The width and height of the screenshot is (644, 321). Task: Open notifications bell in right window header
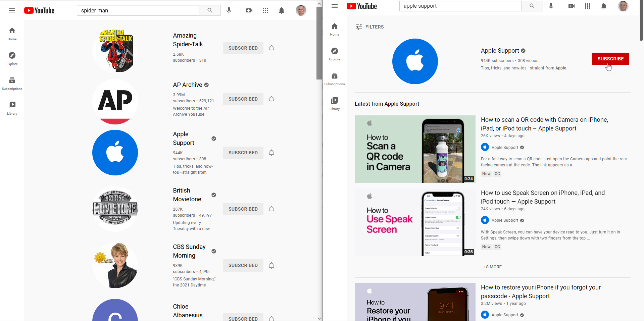click(x=604, y=6)
